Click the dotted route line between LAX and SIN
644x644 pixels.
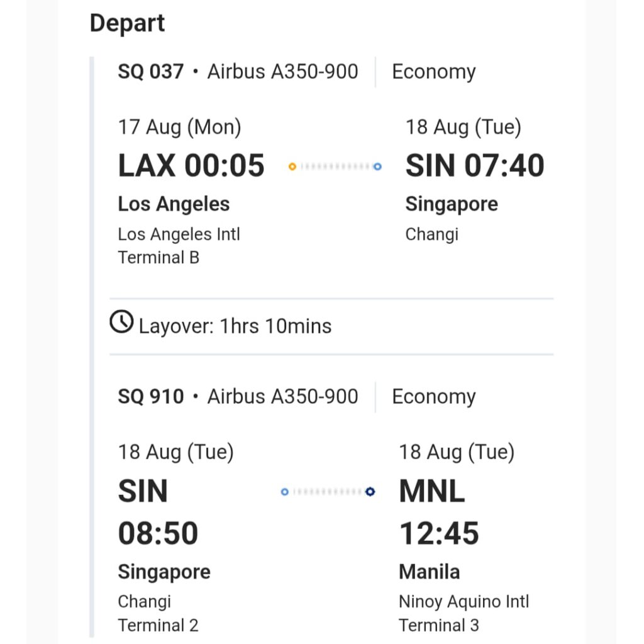[x=335, y=167]
